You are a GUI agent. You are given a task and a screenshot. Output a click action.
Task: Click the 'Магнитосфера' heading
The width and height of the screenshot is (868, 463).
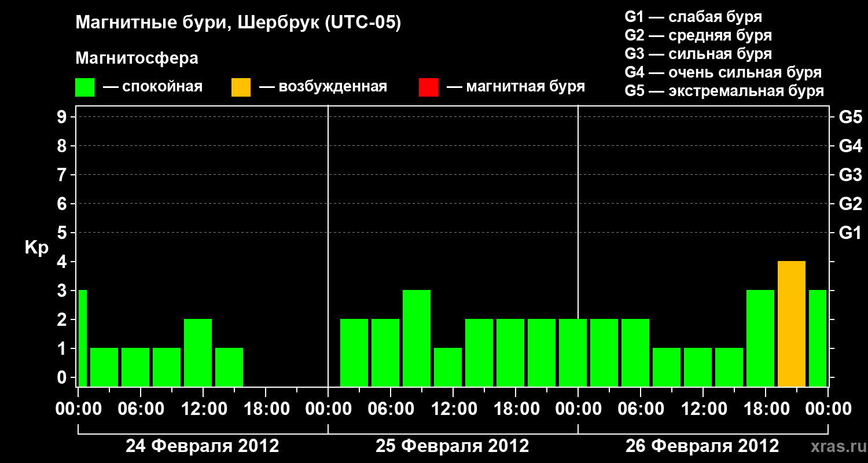137,58
